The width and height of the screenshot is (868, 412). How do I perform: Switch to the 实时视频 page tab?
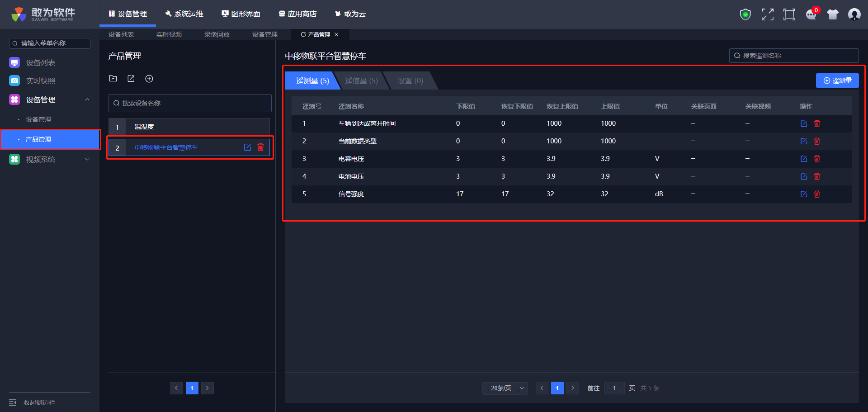169,34
